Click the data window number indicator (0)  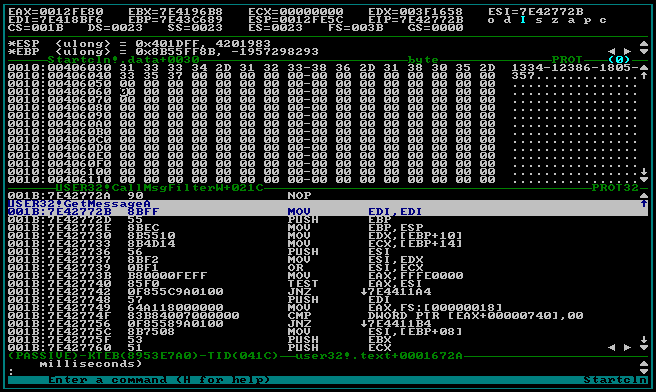(x=619, y=60)
